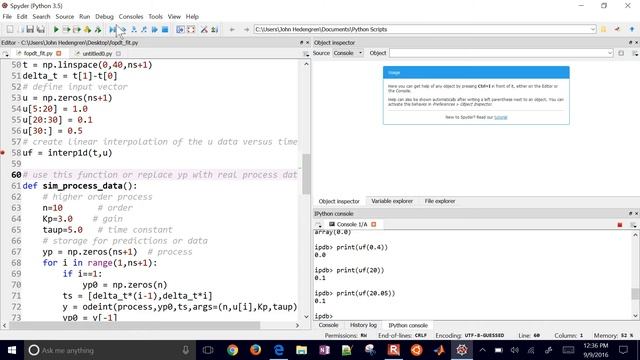Open Chrome from the Windows taskbar

(x=232, y=350)
